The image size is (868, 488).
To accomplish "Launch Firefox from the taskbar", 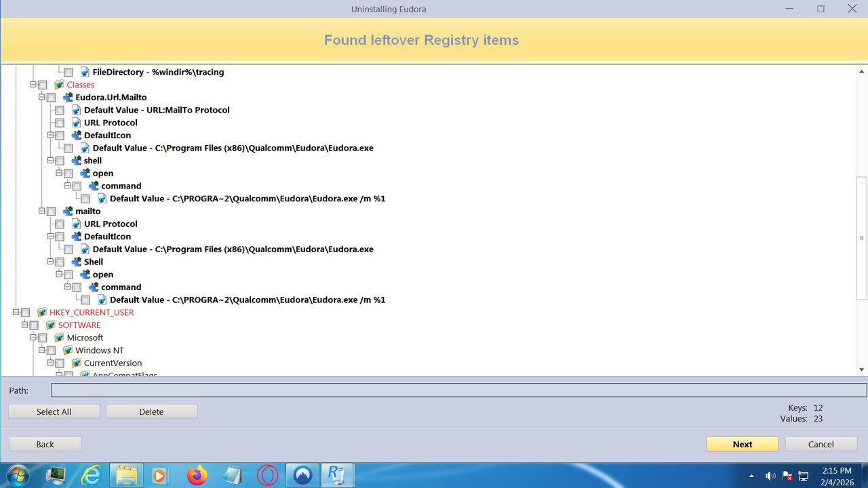I will [x=197, y=476].
